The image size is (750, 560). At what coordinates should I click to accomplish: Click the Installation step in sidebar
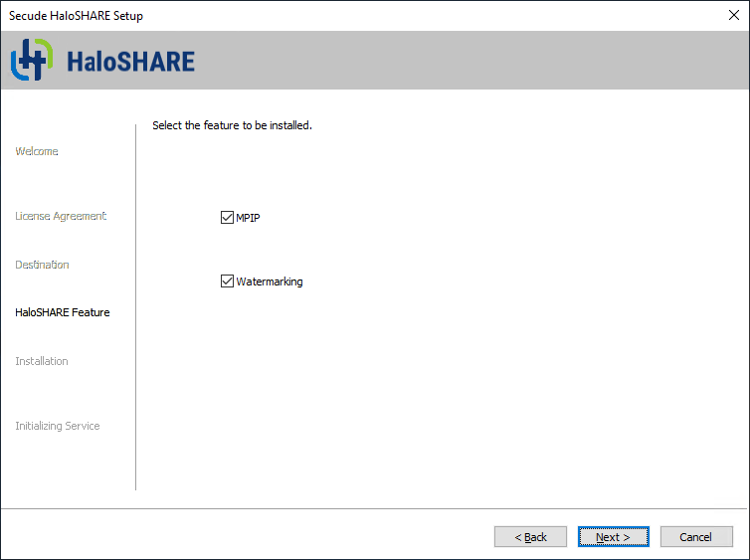tap(42, 361)
